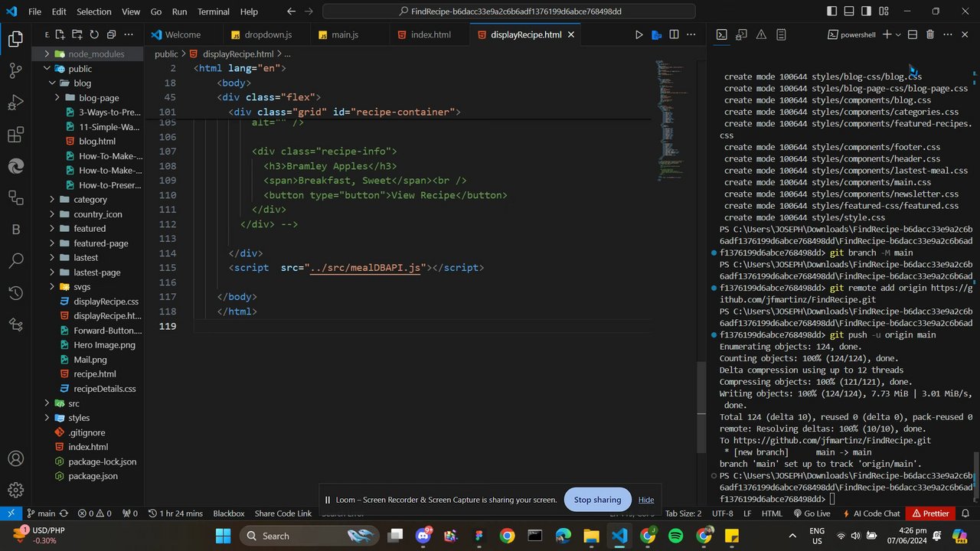Open the Run and Debug view
This screenshot has width=980, height=551.
coord(15,103)
